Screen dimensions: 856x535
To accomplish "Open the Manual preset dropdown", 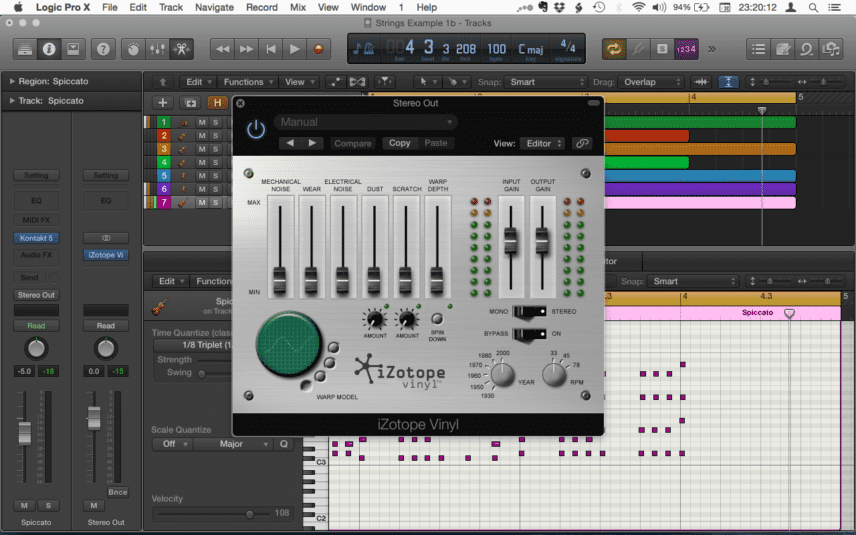I will click(x=365, y=122).
